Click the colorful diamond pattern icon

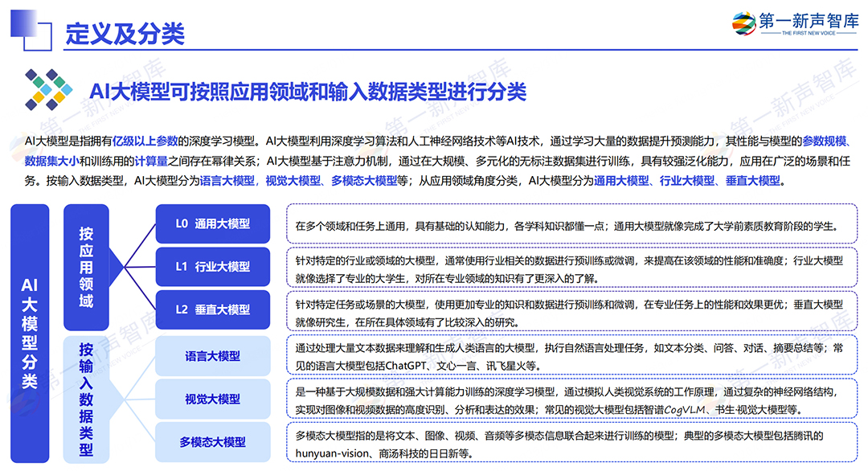pos(48,89)
